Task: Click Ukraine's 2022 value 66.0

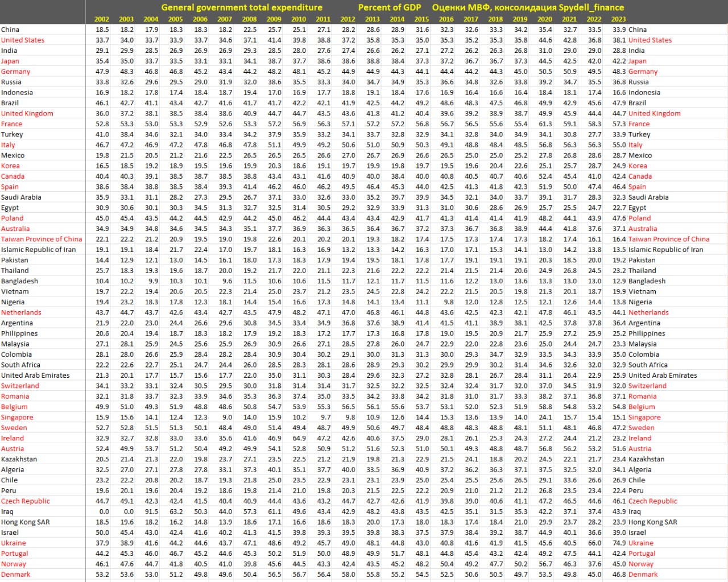Action: point(595,543)
